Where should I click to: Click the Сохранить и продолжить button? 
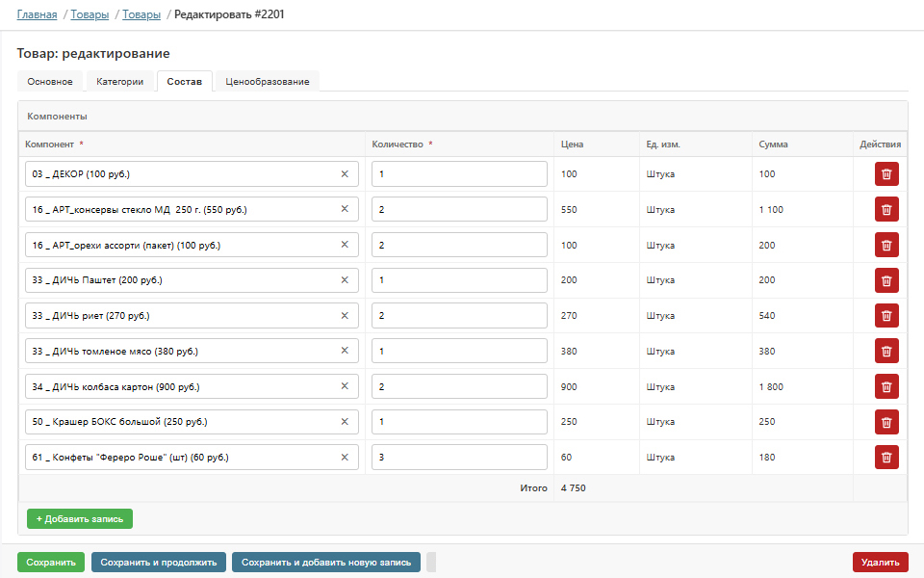tap(159, 562)
